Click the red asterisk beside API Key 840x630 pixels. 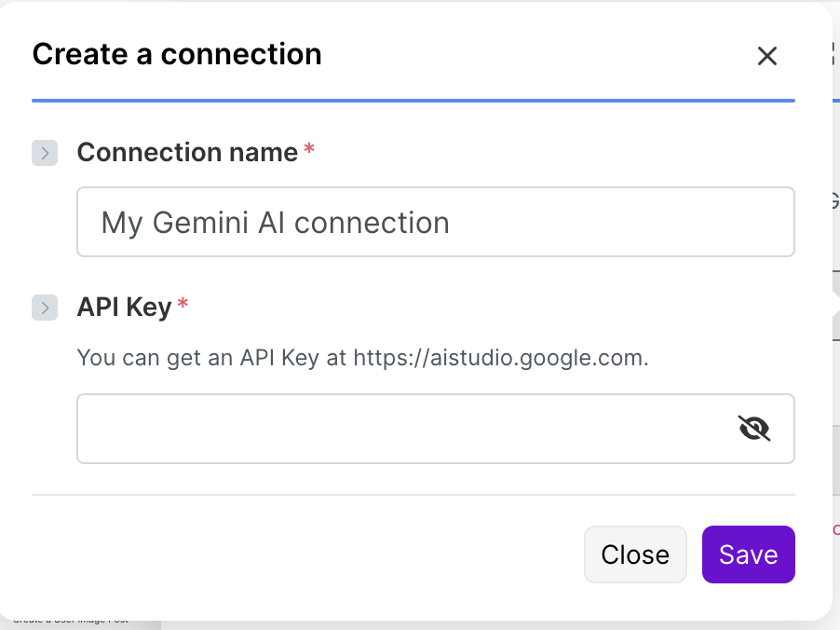[183, 305]
